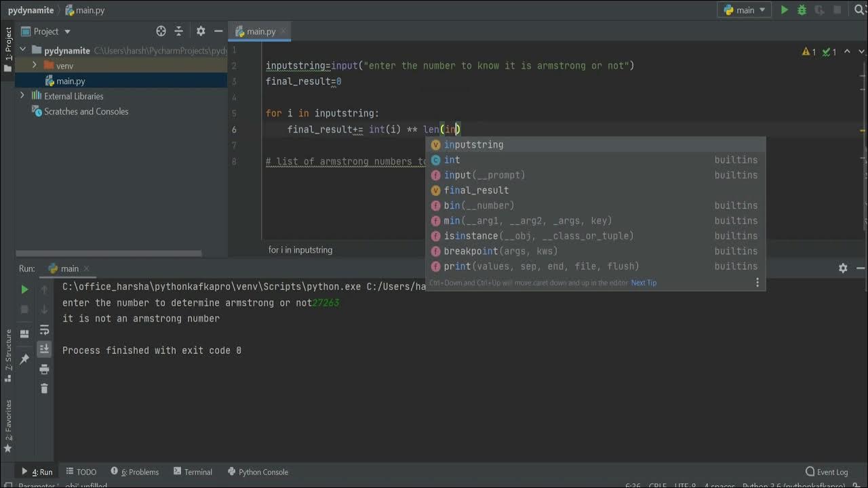Screen dimensions: 868x488
Task: Run the main configuration with green play icon
Action: [x=785, y=10]
